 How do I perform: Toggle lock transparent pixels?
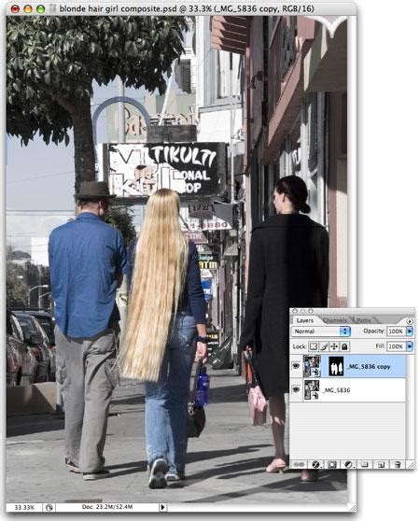pyautogui.click(x=313, y=346)
